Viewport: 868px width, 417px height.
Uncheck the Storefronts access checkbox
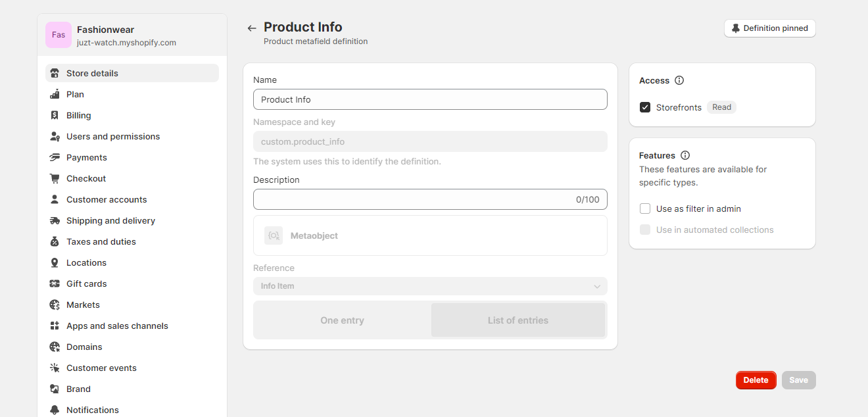[x=645, y=107]
